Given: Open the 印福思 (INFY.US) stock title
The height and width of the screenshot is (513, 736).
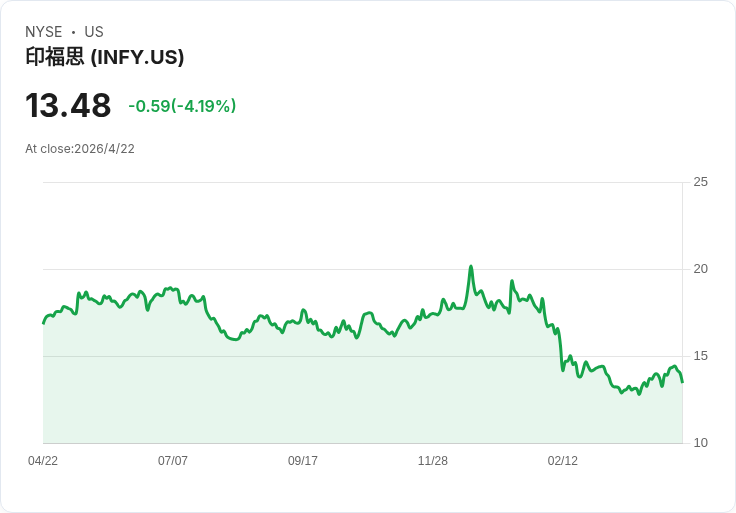Looking at the screenshot, I should (x=105, y=58).
